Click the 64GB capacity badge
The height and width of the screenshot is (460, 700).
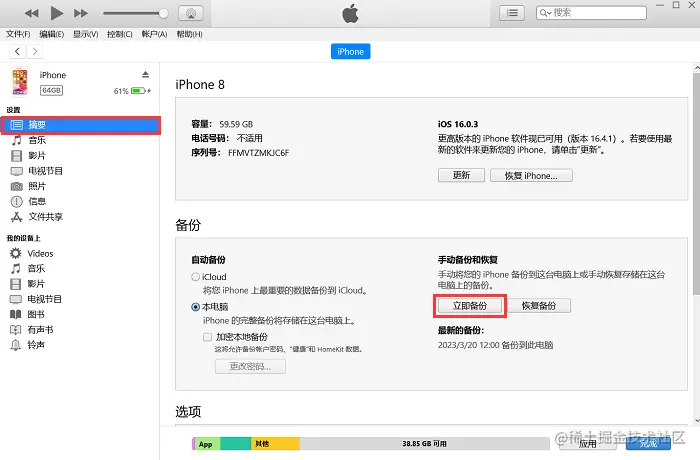click(x=51, y=90)
